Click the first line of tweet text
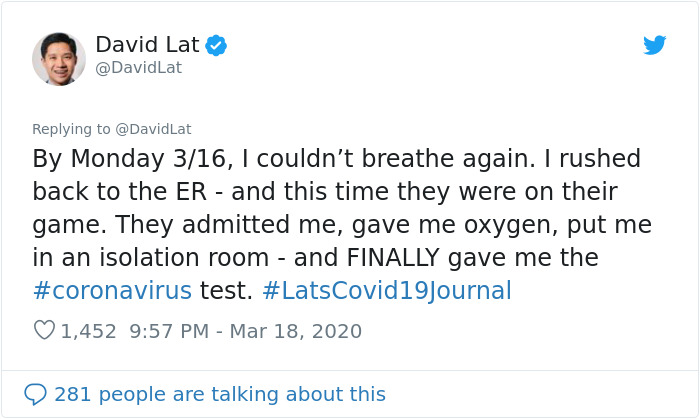The image size is (700, 419). (336, 159)
